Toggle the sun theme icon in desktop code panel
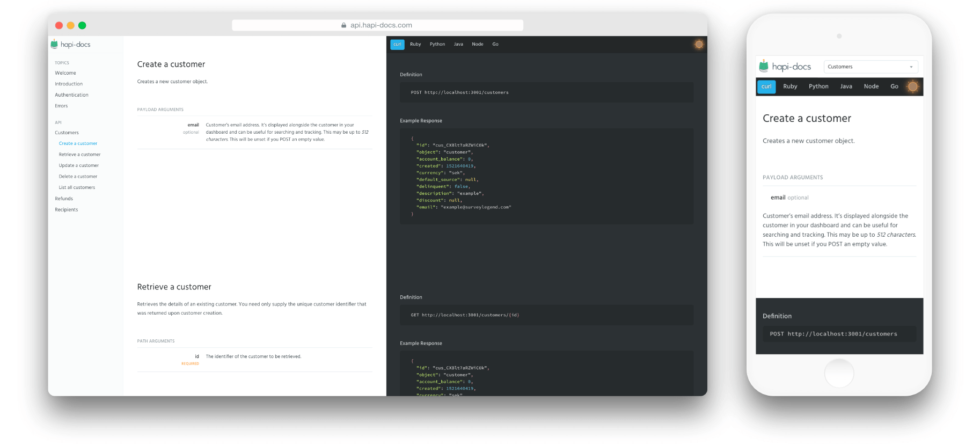 pyautogui.click(x=699, y=45)
